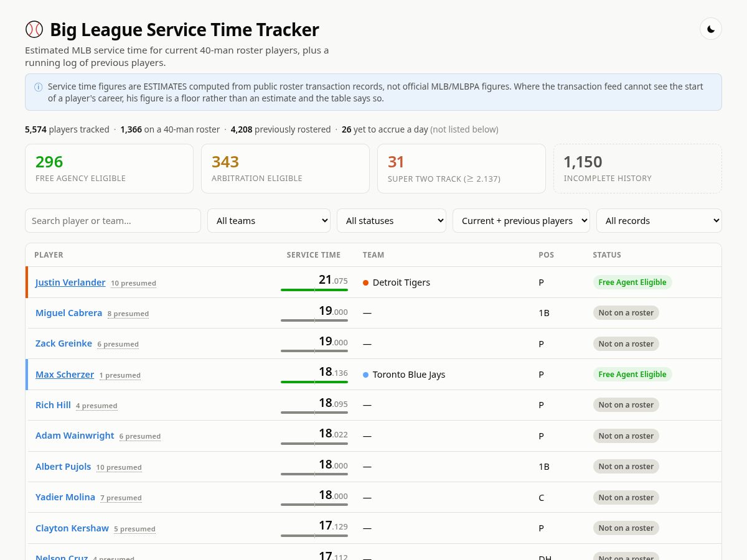The width and height of the screenshot is (747, 560).
Task: Click the Big League Service Time Tracker title
Action: click(x=184, y=29)
